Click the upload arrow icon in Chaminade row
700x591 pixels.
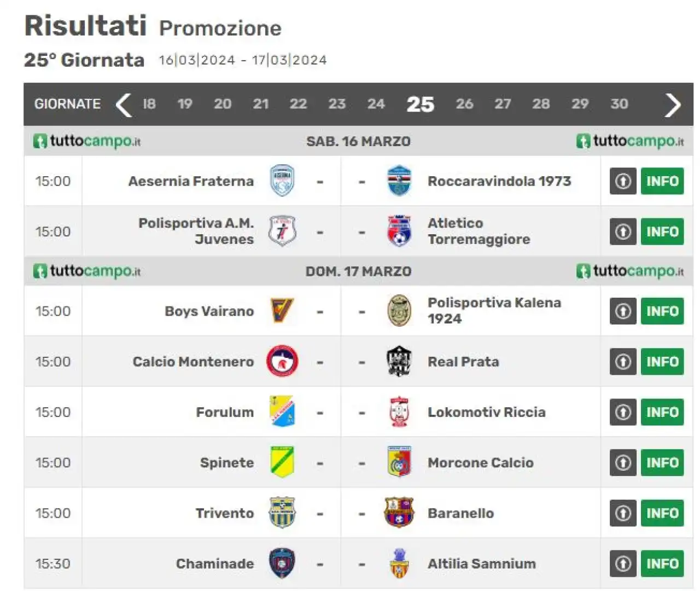coord(623,563)
